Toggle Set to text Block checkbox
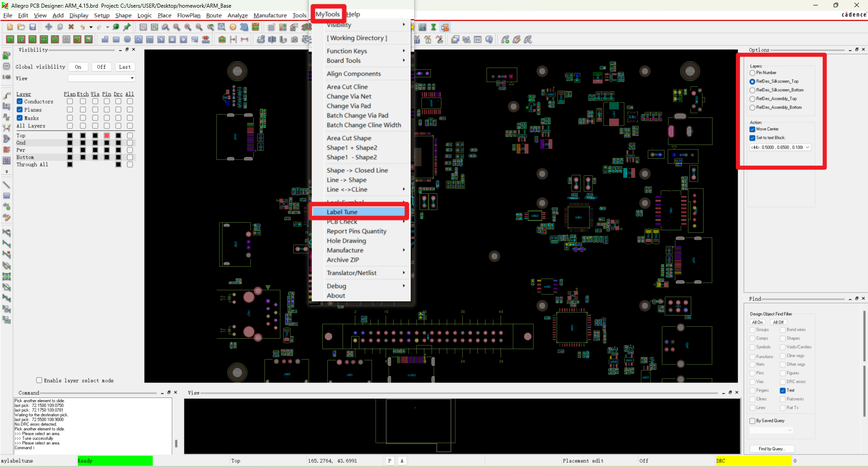 coord(752,138)
